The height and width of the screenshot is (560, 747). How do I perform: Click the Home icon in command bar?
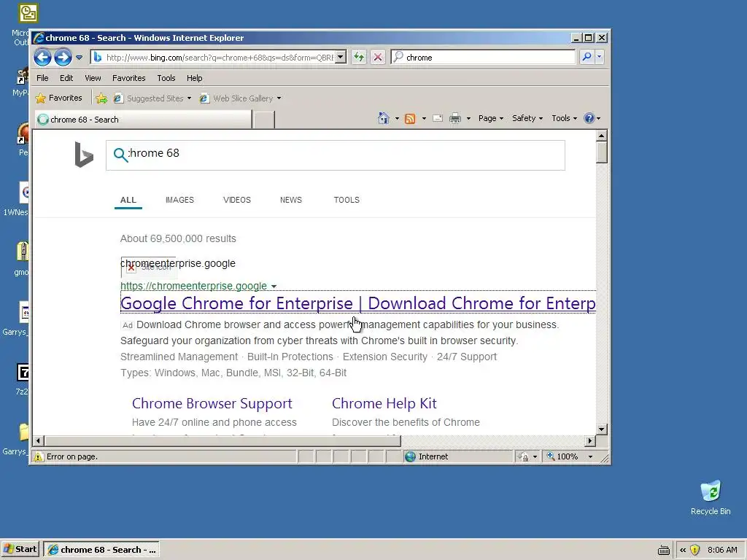(384, 118)
